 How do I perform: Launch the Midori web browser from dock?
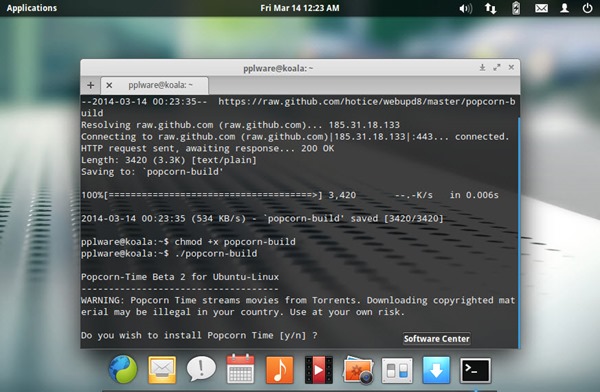tap(123, 369)
